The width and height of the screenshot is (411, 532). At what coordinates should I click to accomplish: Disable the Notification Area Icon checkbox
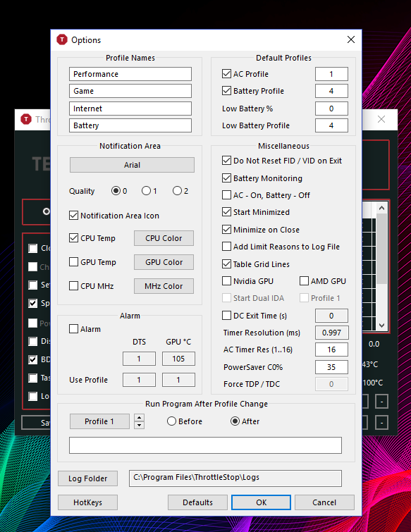click(73, 216)
